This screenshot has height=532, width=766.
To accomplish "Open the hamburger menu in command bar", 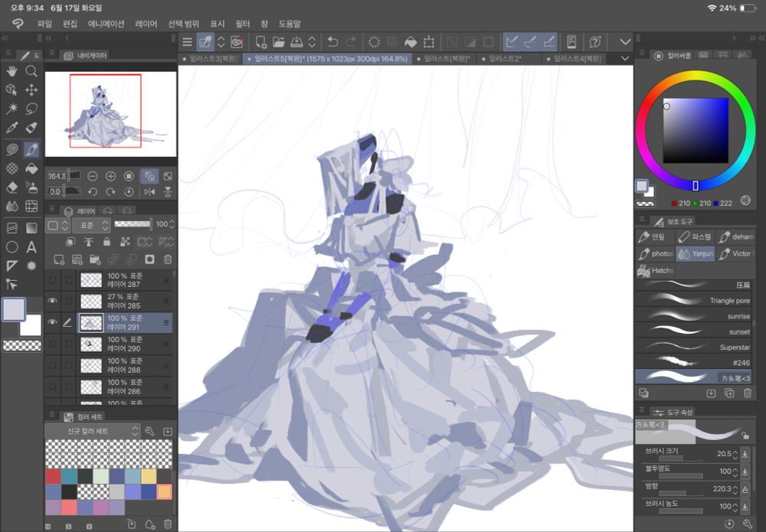I will coord(187,42).
